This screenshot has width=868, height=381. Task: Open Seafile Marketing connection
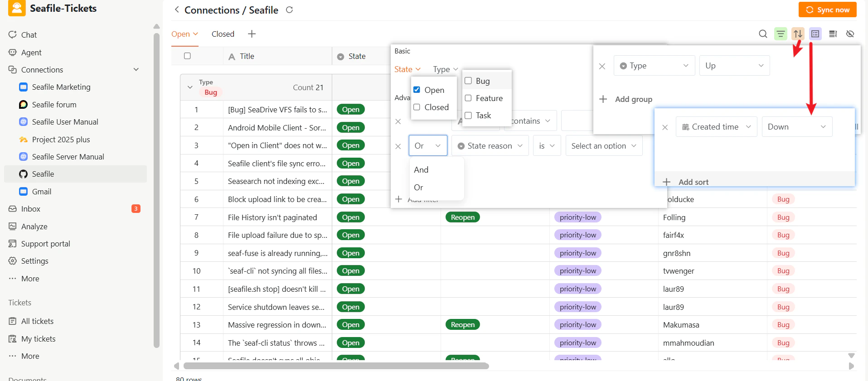(x=61, y=87)
